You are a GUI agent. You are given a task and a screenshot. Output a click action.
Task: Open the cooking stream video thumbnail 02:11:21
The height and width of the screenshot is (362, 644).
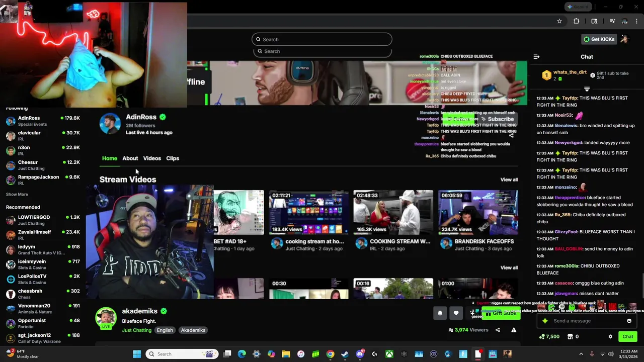(308, 212)
